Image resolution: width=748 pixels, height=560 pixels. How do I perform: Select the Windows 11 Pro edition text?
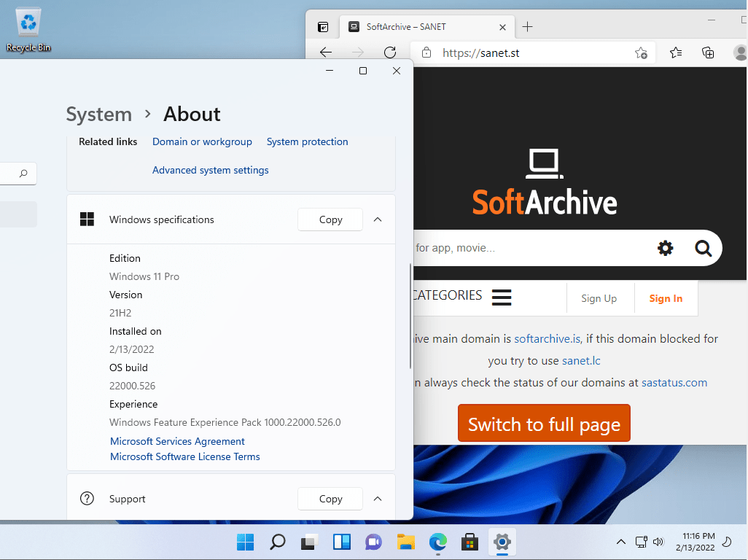144,276
